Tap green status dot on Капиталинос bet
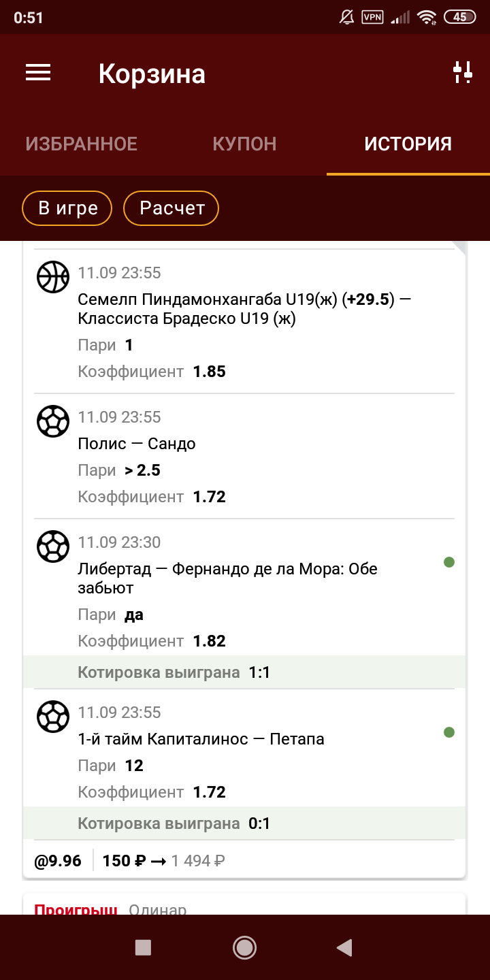 (448, 732)
